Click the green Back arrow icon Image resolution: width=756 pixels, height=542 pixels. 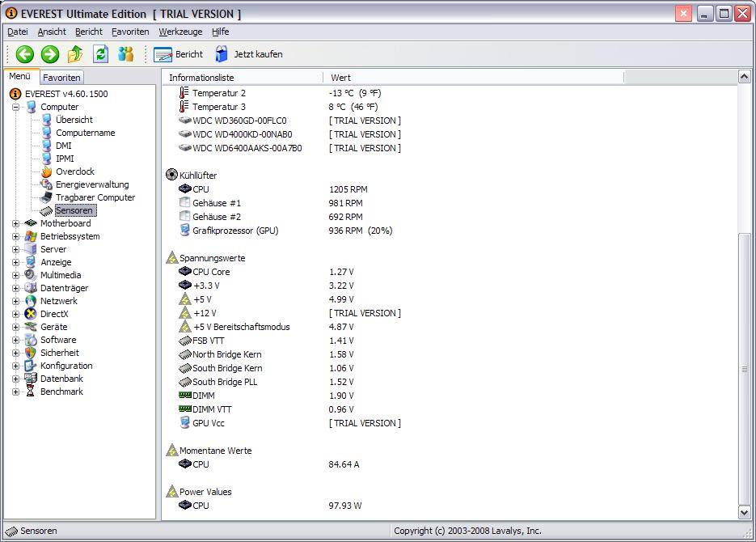[x=24, y=54]
